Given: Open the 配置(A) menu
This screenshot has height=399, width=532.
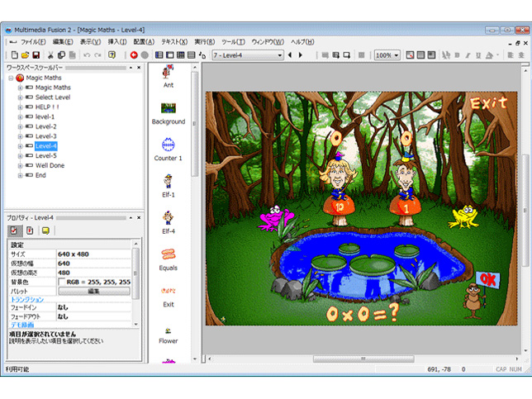Looking at the screenshot, I should [144, 42].
